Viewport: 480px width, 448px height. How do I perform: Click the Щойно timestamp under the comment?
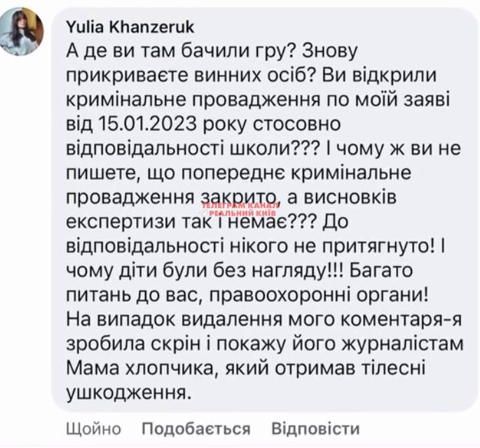93,428
